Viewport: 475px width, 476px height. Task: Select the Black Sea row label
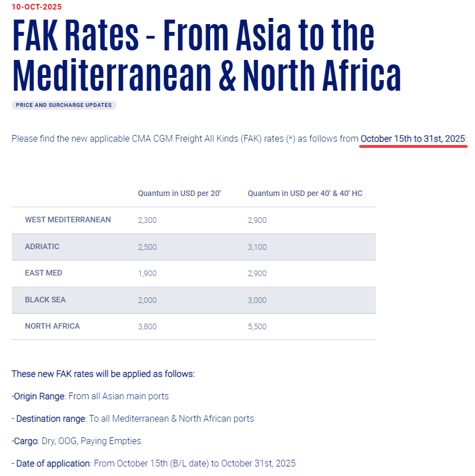45,300
